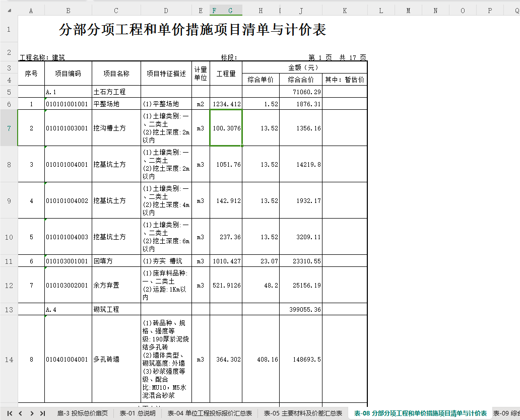Click the 工程名称: 建筑 cell

coord(42,57)
